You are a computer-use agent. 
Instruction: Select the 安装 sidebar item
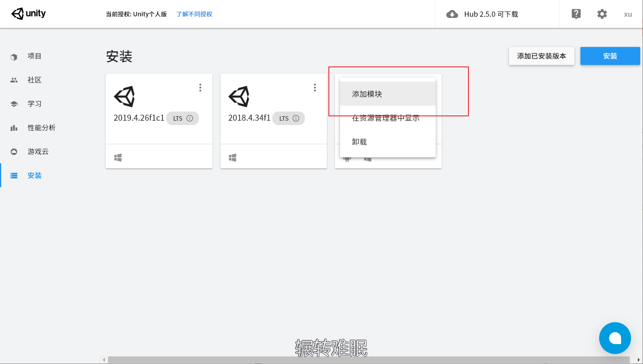[34, 176]
